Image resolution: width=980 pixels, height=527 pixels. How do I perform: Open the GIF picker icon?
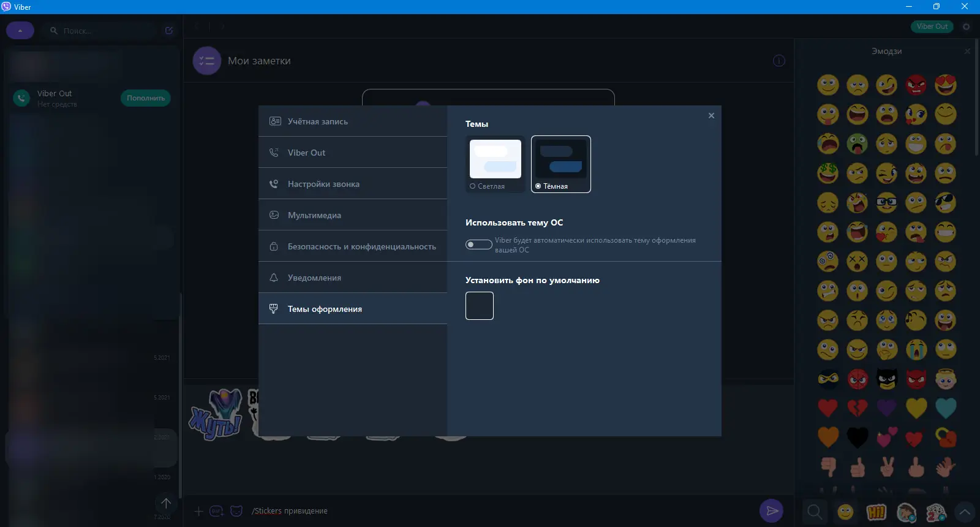(217, 511)
